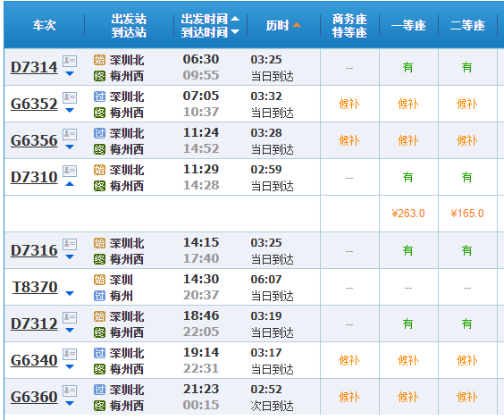
Task: Expand price details under T8370
Action: (70, 293)
